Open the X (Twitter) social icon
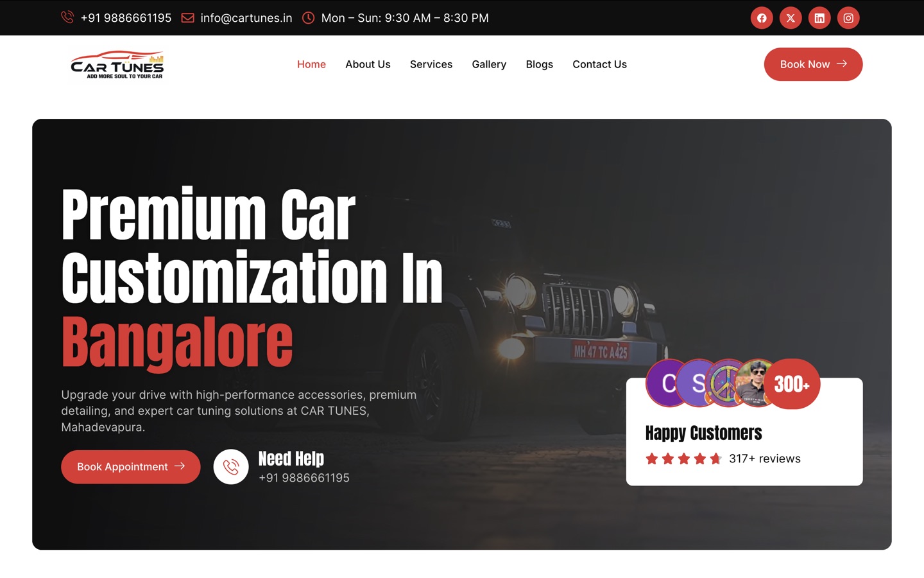924x578 pixels. [791, 18]
